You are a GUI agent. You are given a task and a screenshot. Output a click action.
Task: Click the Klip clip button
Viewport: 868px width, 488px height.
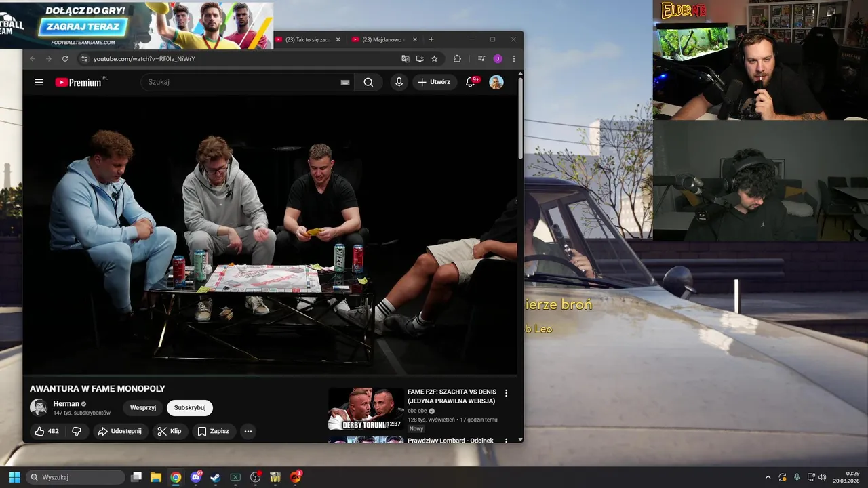(x=169, y=431)
